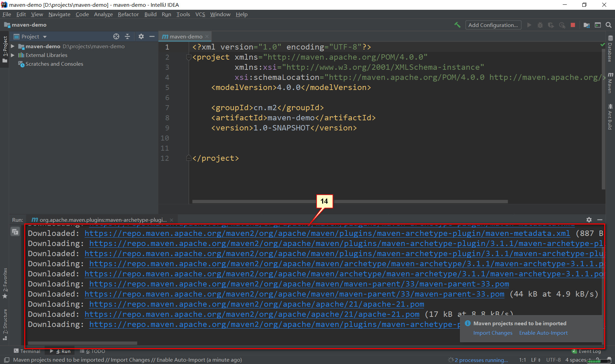Toggle the Maven side panel

(610, 83)
